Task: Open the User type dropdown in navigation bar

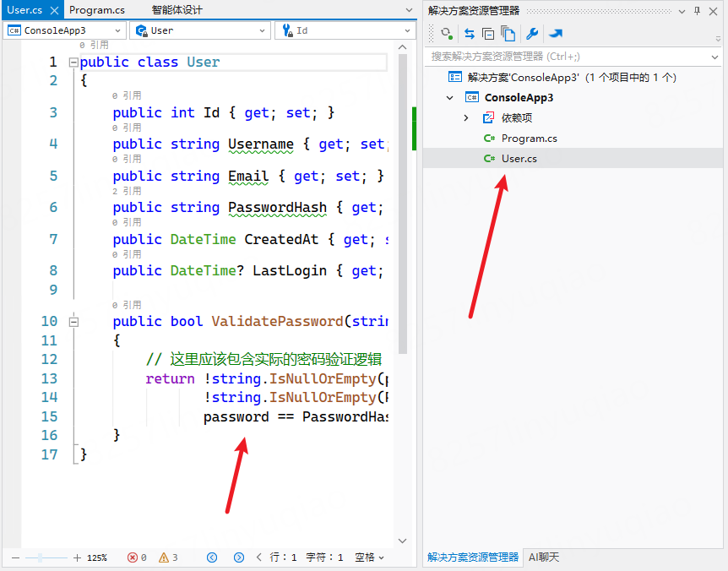Action: pyautogui.click(x=263, y=30)
